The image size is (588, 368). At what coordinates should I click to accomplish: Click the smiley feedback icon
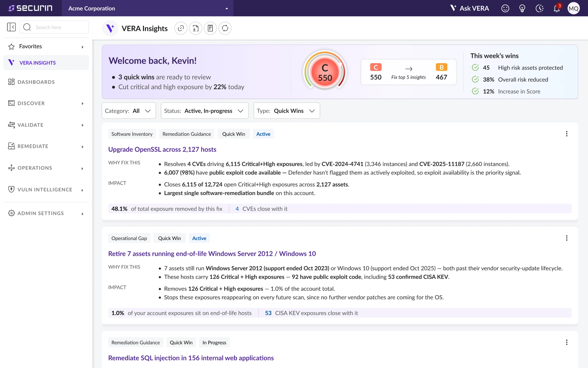tap(505, 8)
